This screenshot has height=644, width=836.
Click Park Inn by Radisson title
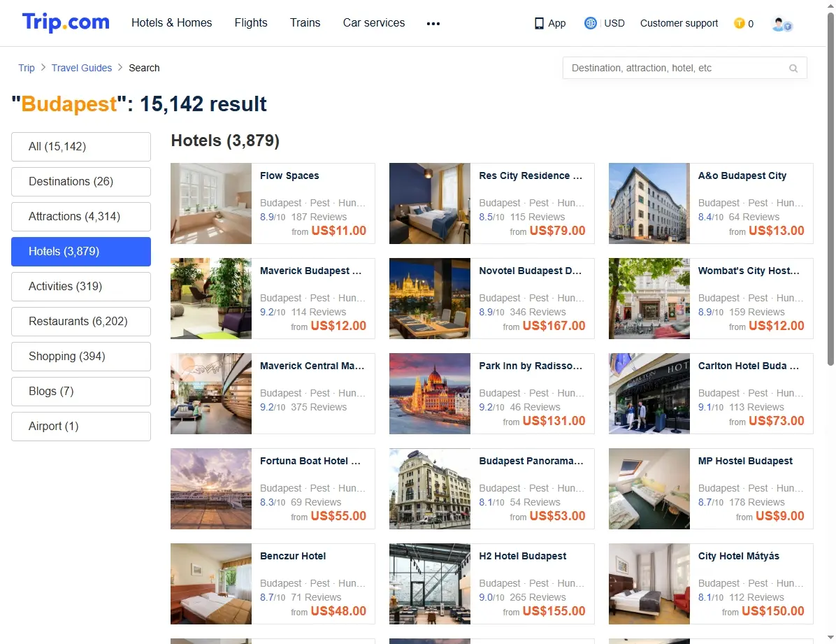[x=531, y=366]
